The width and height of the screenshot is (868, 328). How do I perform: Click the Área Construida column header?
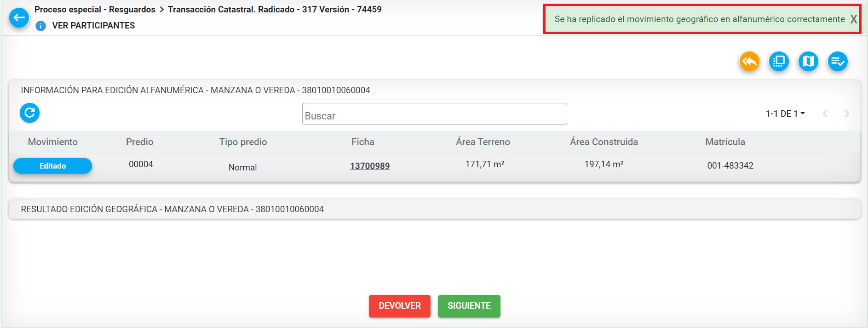604,142
